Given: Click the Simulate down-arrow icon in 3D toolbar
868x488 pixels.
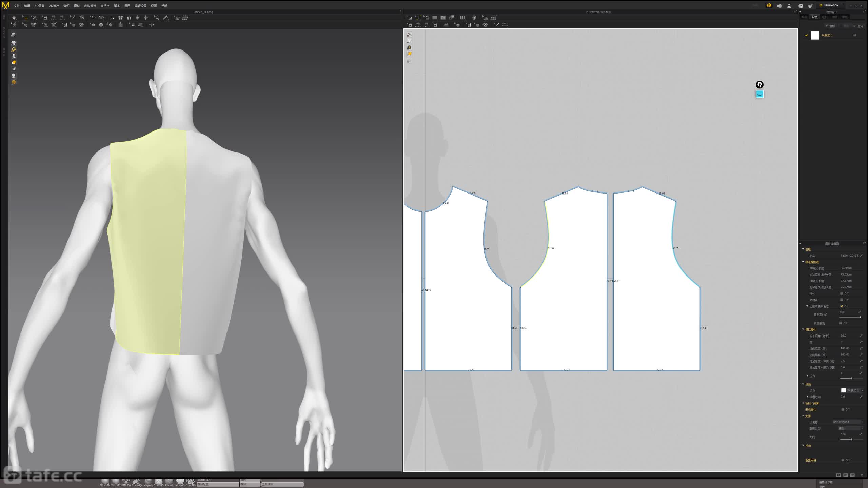Looking at the screenshot, I should [x=14, y=18].
